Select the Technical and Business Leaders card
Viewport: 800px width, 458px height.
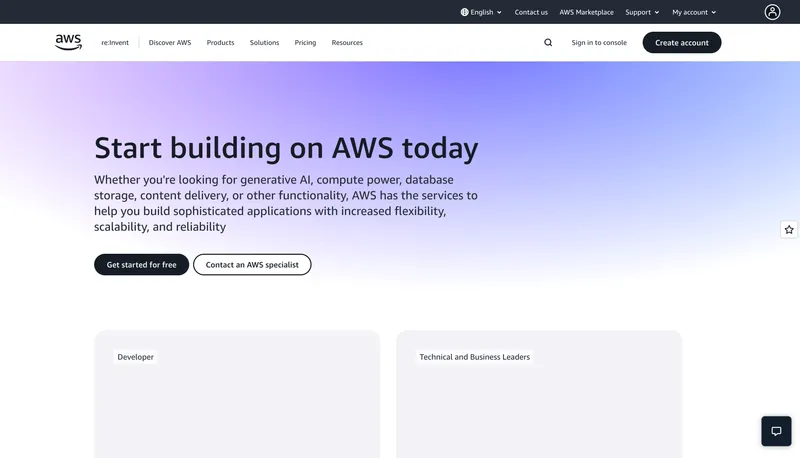coord(539,394)
